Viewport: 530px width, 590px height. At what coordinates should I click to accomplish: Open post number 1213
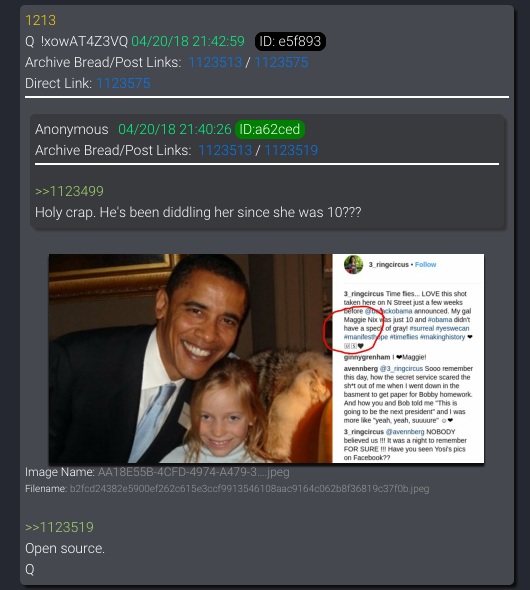pyautogui.click(x=40, y=20)
